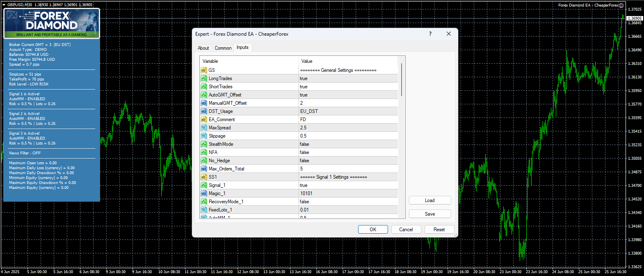This screenshot has height=276, width=644.
Task: Click the EA_Comment value FD
Action: pyautogui.click(x=303, y=120)
